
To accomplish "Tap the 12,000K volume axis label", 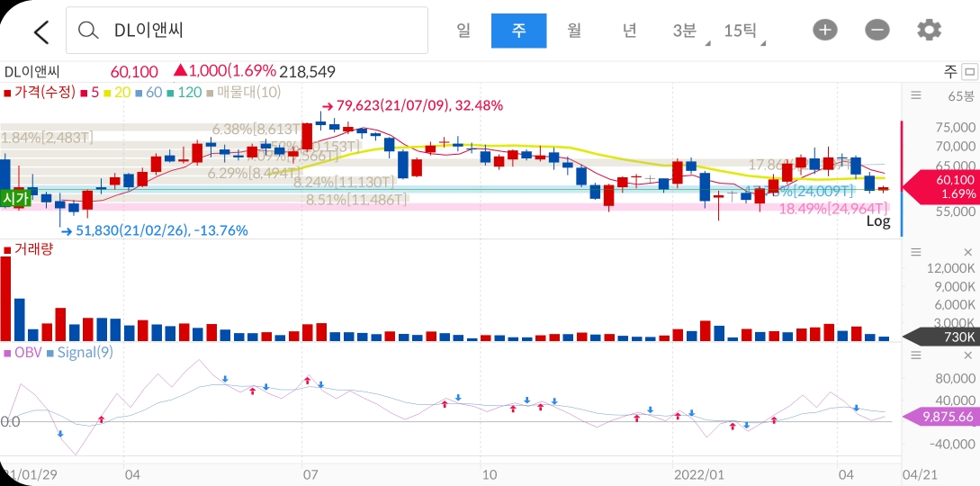I will pos(950,268).
